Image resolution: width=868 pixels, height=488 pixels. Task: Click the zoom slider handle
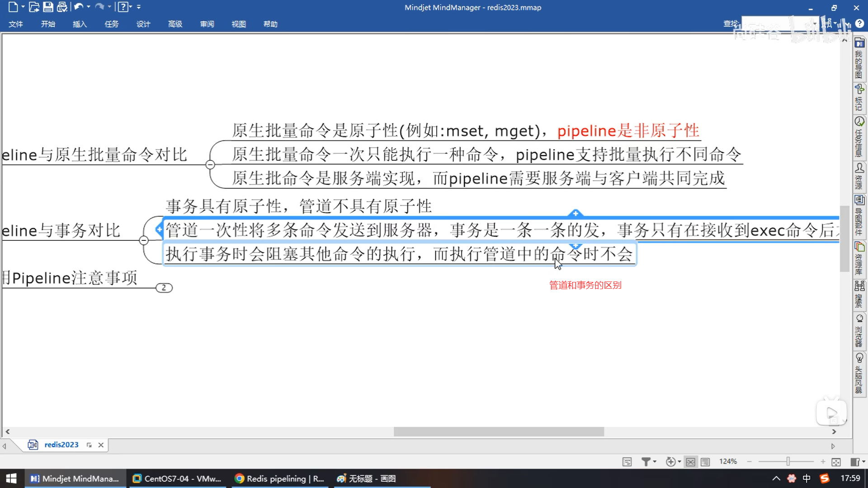point(788,461)
